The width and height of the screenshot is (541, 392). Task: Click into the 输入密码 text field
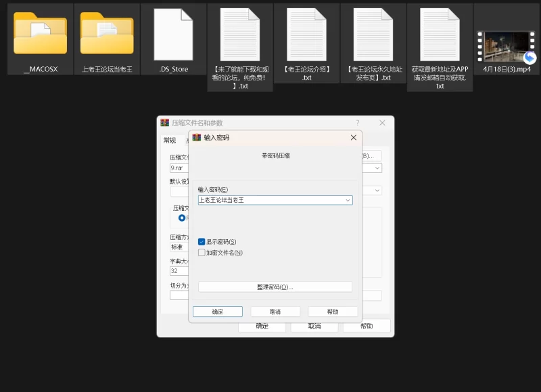pos(270,201)
